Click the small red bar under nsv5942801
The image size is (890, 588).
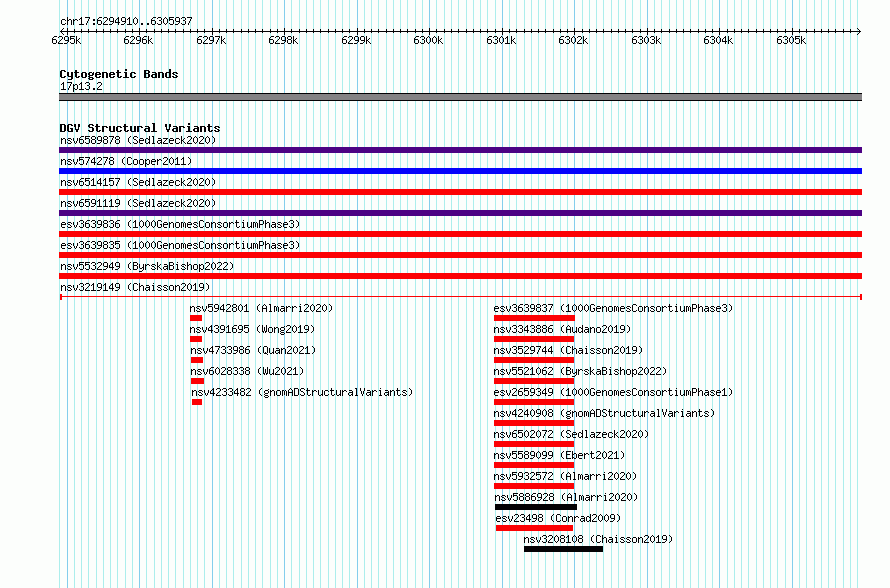coord(196,318)
